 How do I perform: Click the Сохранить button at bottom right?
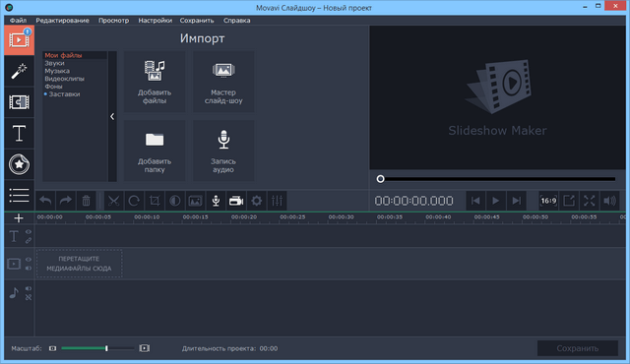[578, 348]
